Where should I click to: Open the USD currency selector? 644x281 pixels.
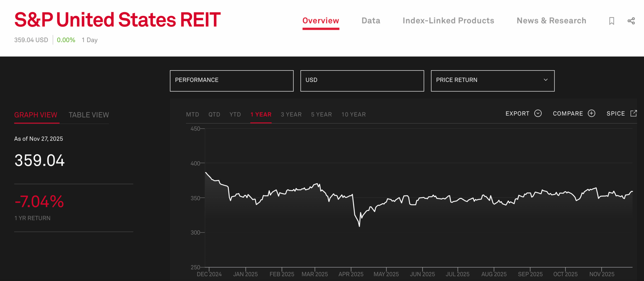coord(362,80)
